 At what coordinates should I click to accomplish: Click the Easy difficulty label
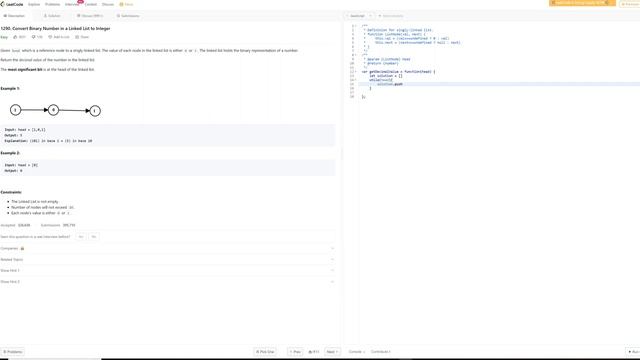coord(4,37)
